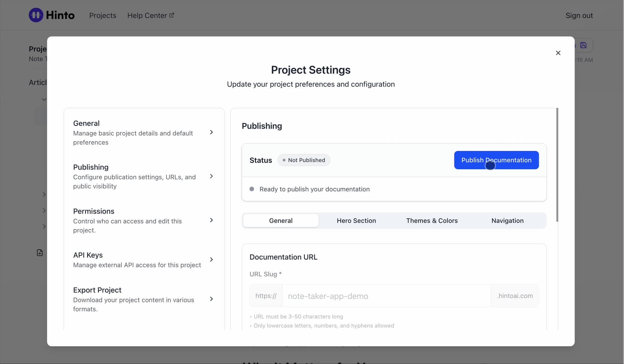
Task: Click the Publish Documentation button
Action: coord(496,160)
